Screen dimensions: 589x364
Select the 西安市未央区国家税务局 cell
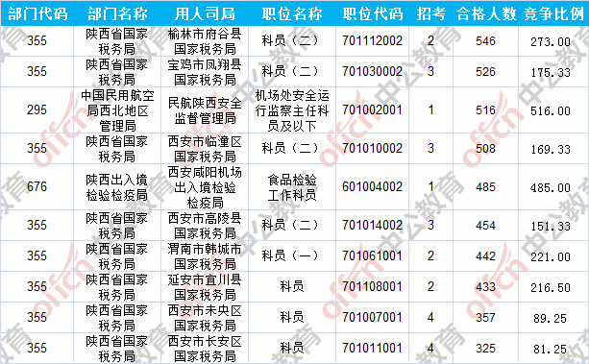click(205, 318)
